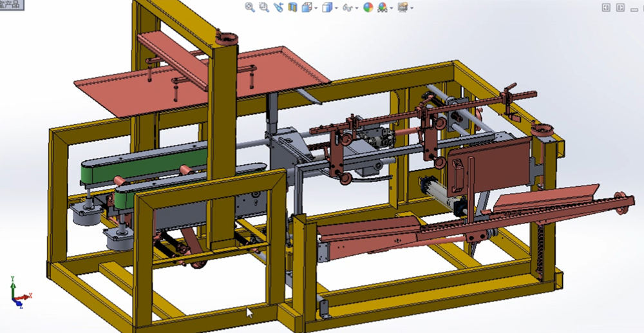Viewport: 644px width, 333px height.
Task: Activate the Section View tool
Action: point(293,8)
